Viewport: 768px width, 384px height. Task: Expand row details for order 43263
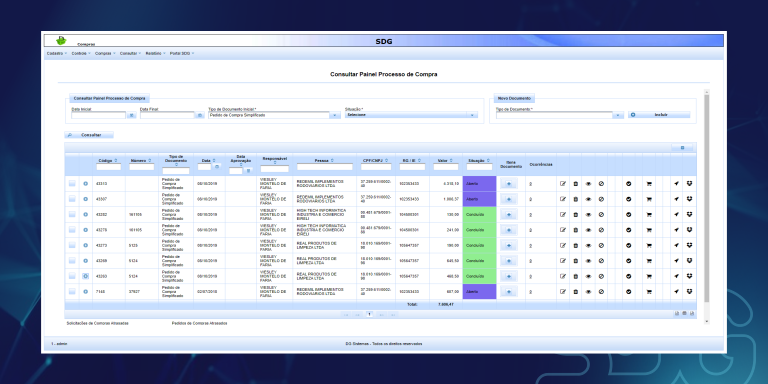(x=85, y=276)
